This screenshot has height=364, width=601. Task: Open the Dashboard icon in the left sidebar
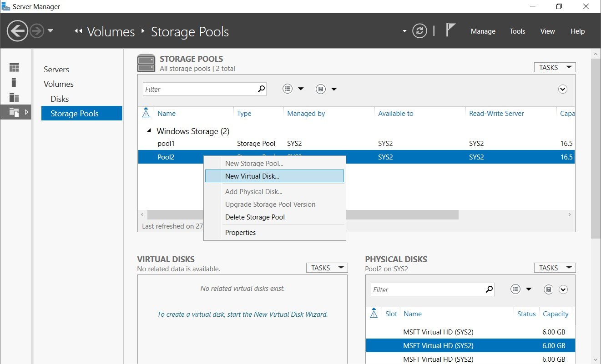click(14, 68)
